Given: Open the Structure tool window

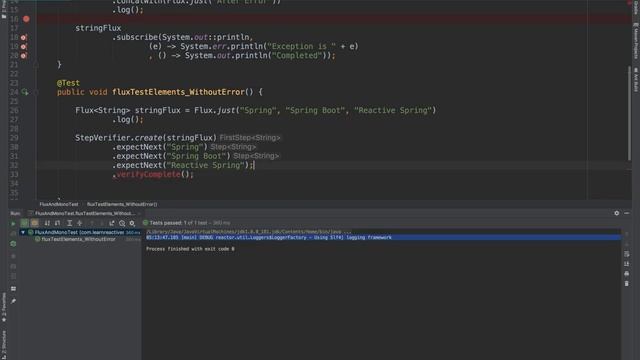Looking at the screenshot, I should [x=4, y=344].
